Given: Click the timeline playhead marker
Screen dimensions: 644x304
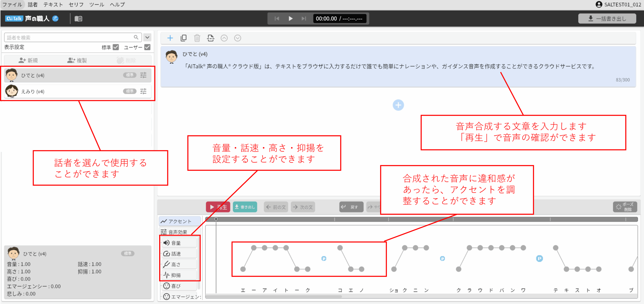Looking at the screenshot, I should [216, 219].
